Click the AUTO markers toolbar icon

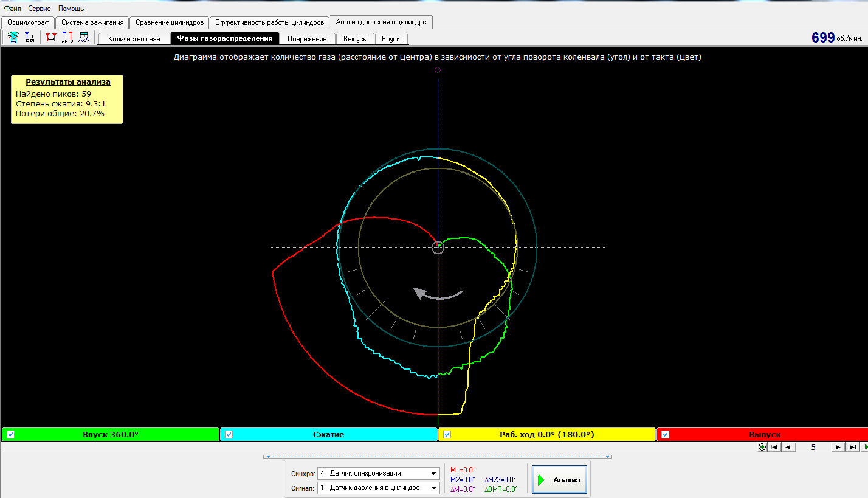click(x=67, y=38)
